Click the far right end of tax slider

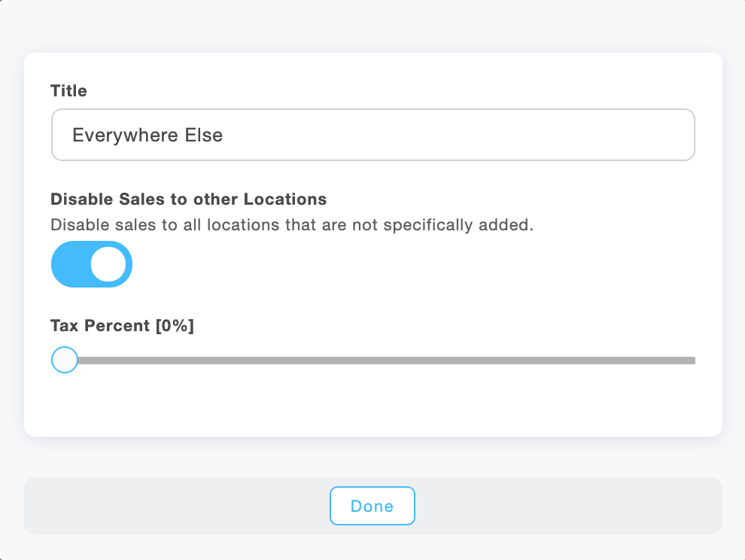(x=691, y=361)
